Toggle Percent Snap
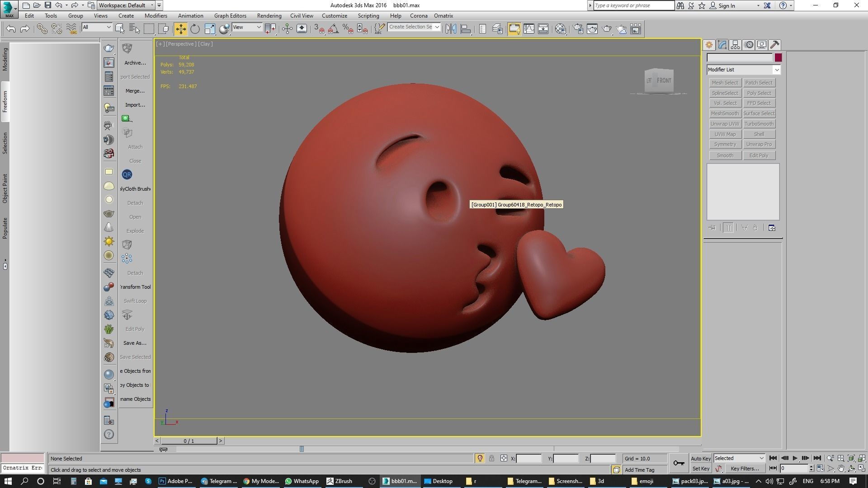868x488 pixels. [348, 29]
